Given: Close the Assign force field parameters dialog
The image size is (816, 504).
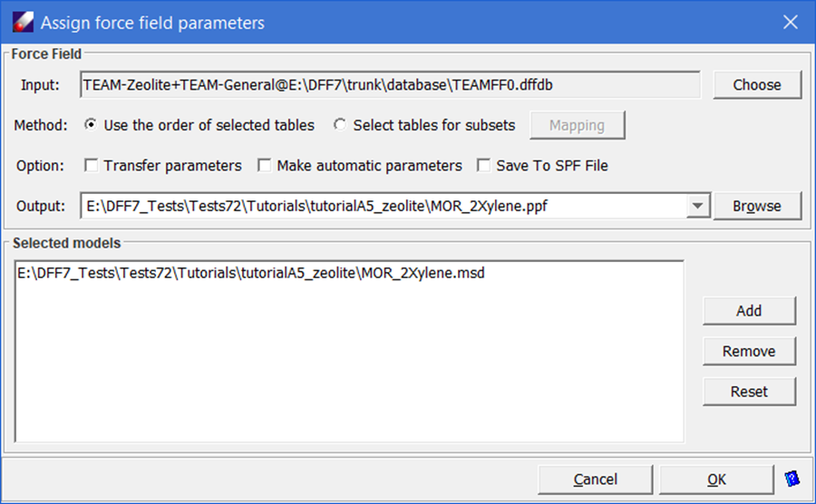Looking at the screenshot, I should [x=791, y=23].
